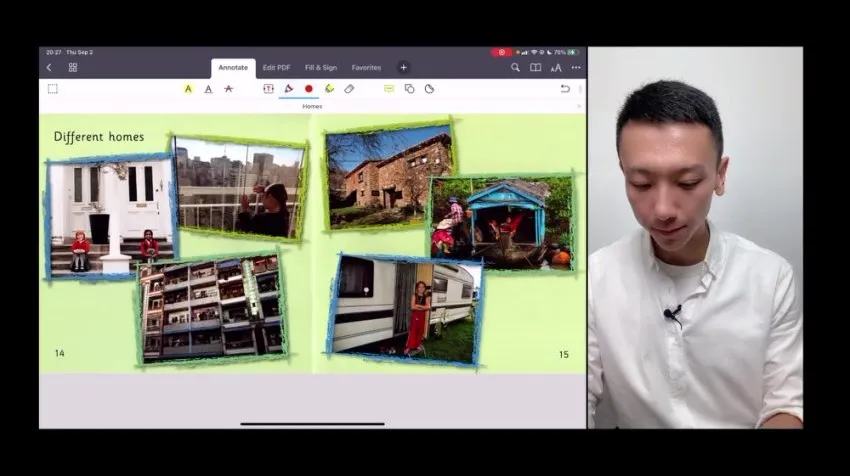Screen dimensions: 850x476
Task: Add a new toolbar tab with plus
Action: click(x=404, y=68)
